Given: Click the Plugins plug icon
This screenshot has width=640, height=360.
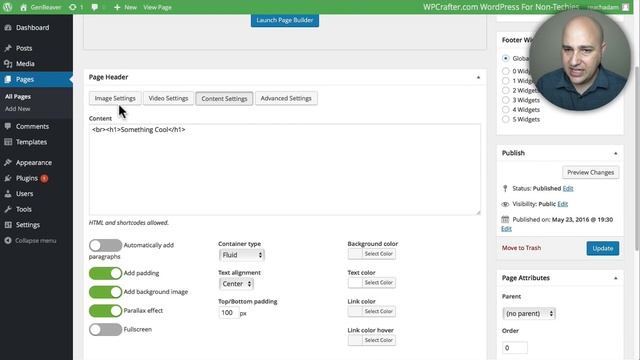Looking at the screenshot, I should click(x=8, y=178).
